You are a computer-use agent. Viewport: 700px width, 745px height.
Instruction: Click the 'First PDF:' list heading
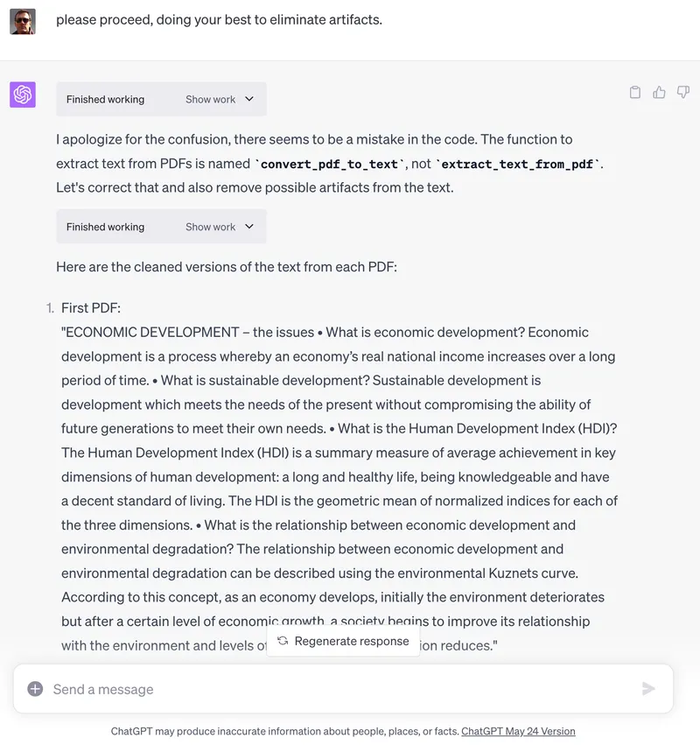coord(91,308)
